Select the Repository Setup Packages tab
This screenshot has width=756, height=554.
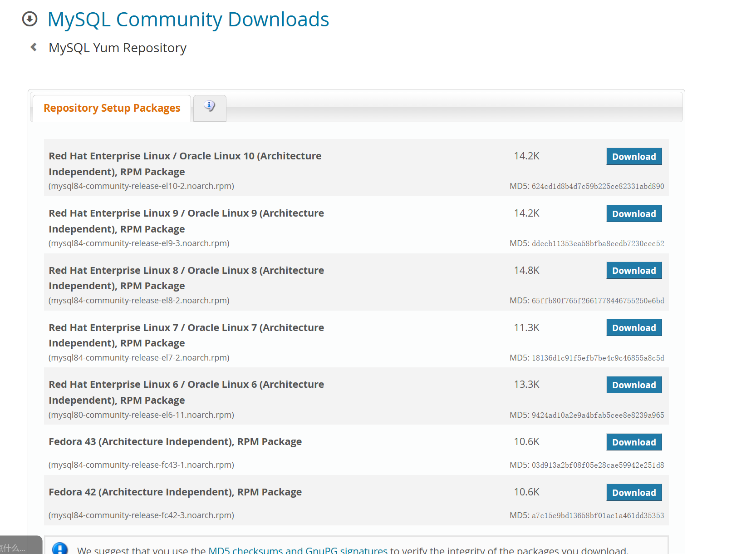pyautogui.click(x=112, y=108)
